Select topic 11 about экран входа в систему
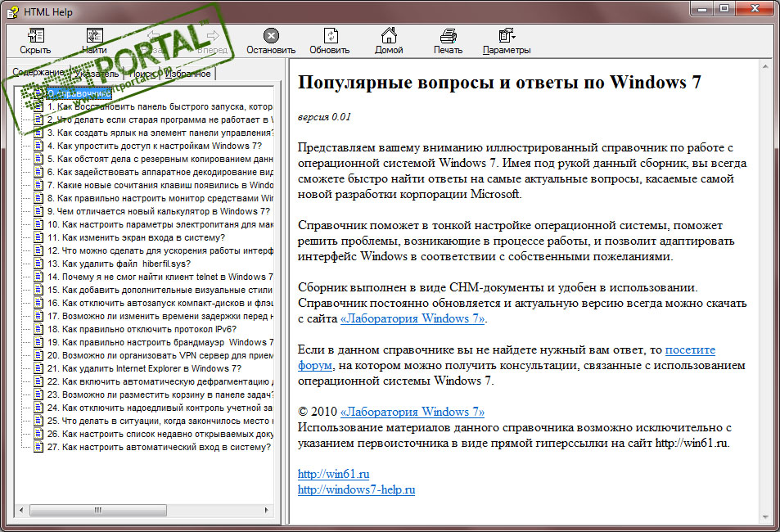780x532 pixels. pos(136,237)
